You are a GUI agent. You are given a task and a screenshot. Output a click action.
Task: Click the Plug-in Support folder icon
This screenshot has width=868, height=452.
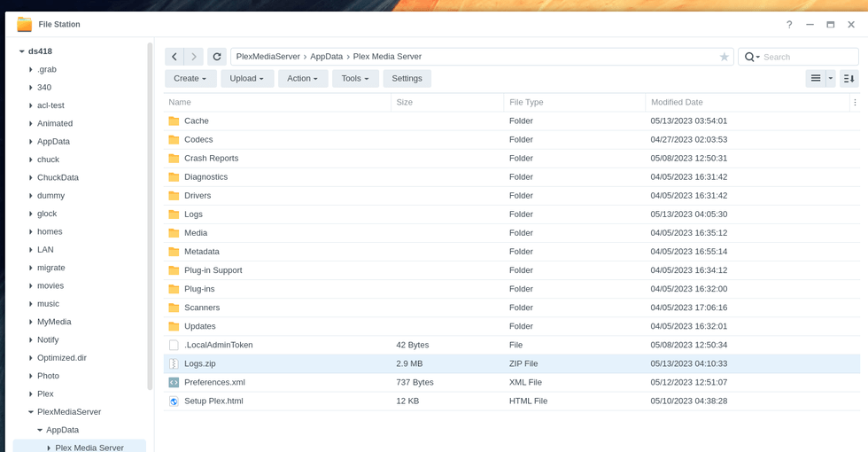point(174,270)
